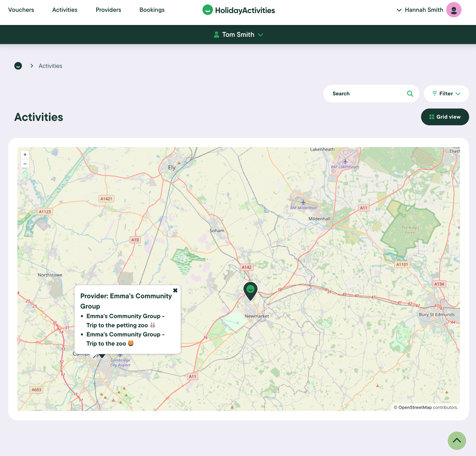Click the home smiley breadcrumb icon

pyautogui.click(x=18, y=66)
